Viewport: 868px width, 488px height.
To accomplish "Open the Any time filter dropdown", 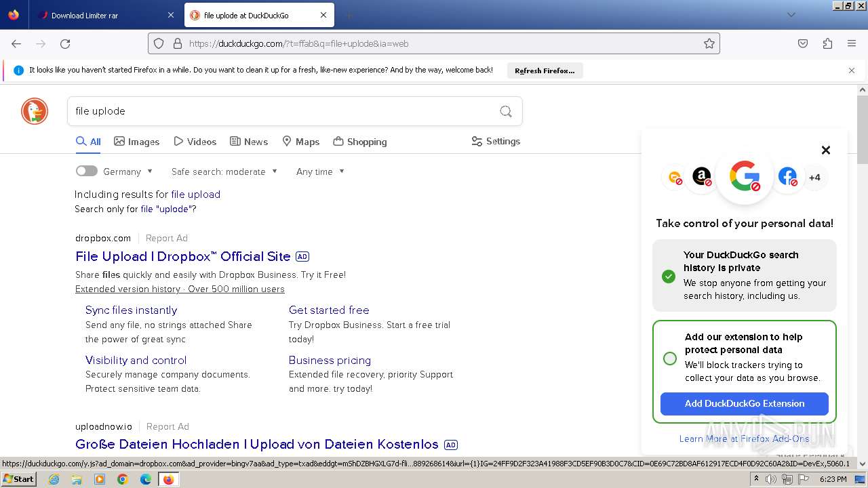I will [x=320, y=171].
